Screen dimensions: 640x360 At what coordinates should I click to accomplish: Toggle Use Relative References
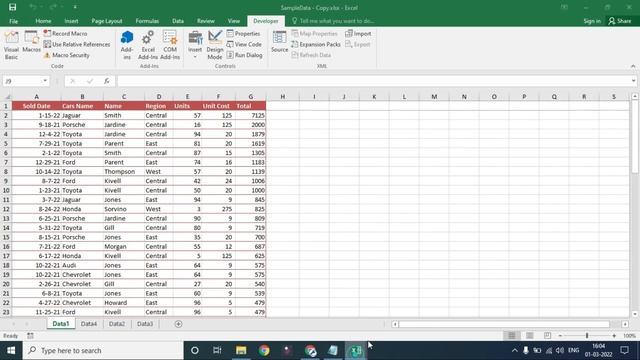[x=77, y=44]
